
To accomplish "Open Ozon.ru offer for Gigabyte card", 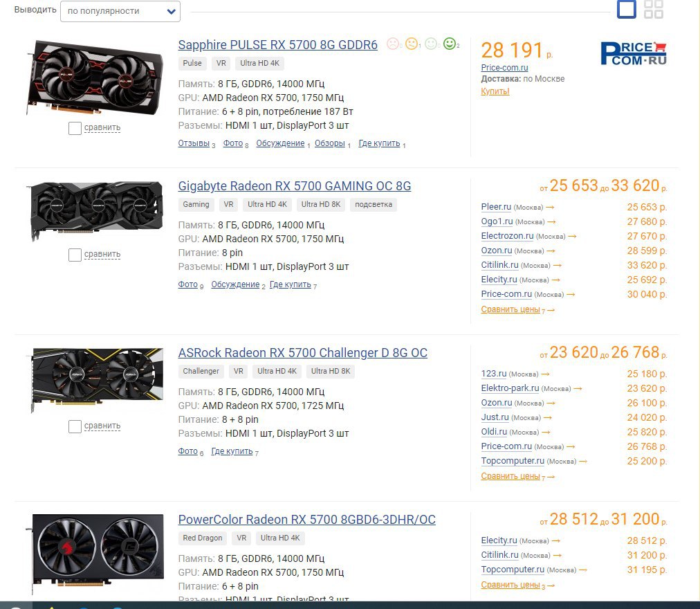I will coord(497,251).
